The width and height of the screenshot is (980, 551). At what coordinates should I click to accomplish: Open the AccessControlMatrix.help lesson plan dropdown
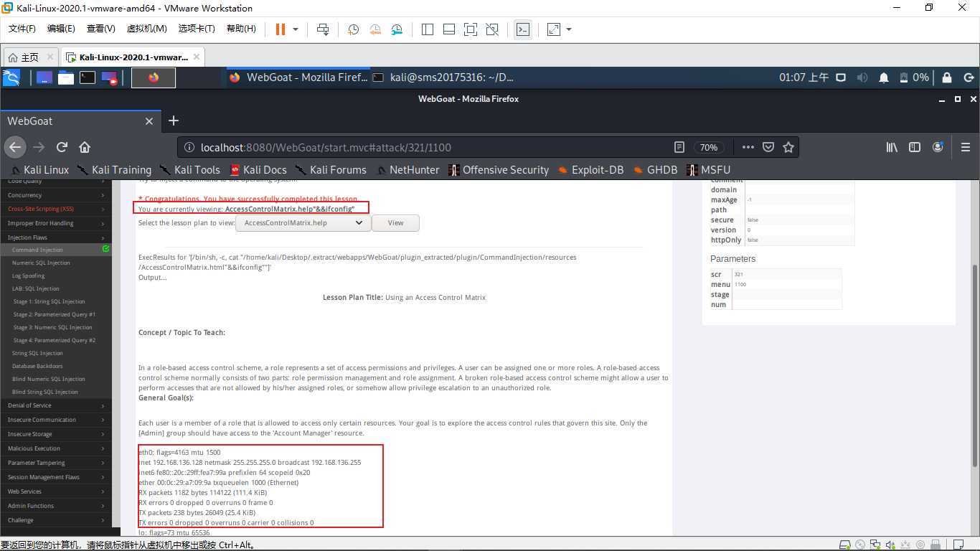pos(304,222)
